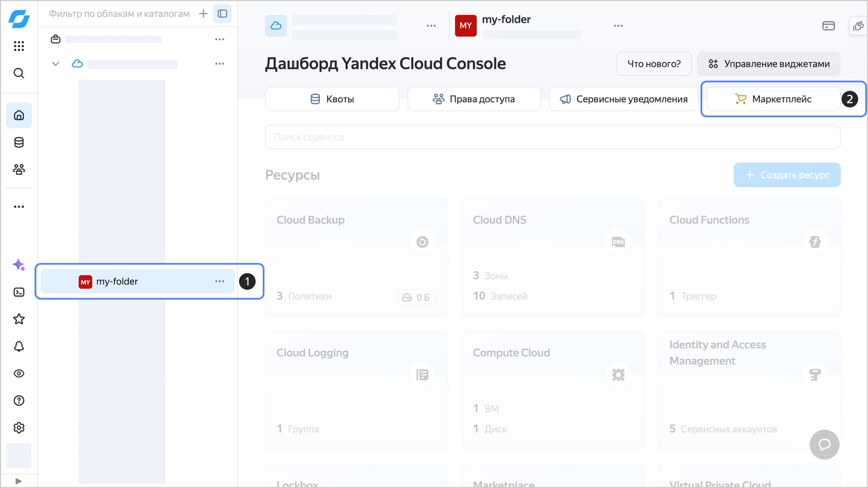Click "10 Записей" in Cloud DNS
Screen dimensions: 868x488
click(500, 296)
